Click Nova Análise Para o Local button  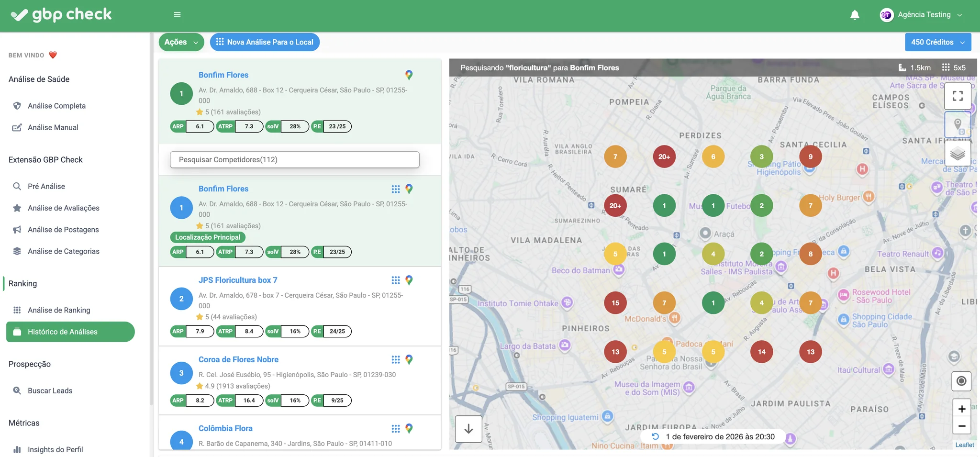point(265,42)
